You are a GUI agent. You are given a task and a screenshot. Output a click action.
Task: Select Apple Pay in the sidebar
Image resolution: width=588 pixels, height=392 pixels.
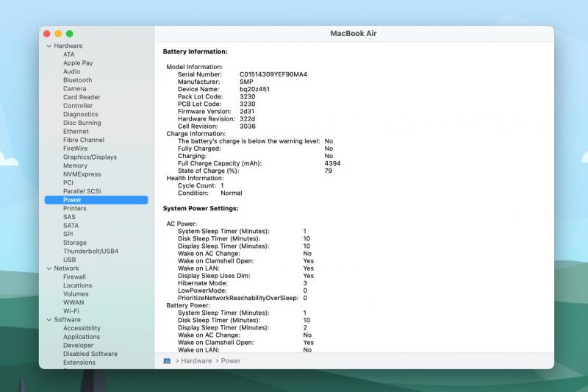[78, 63]
